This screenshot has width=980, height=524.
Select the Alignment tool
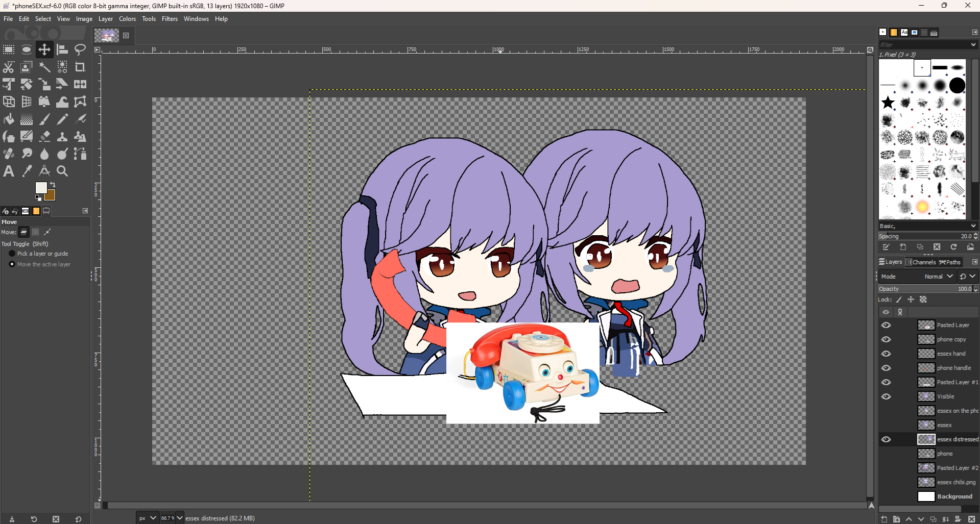coord(62,49)
